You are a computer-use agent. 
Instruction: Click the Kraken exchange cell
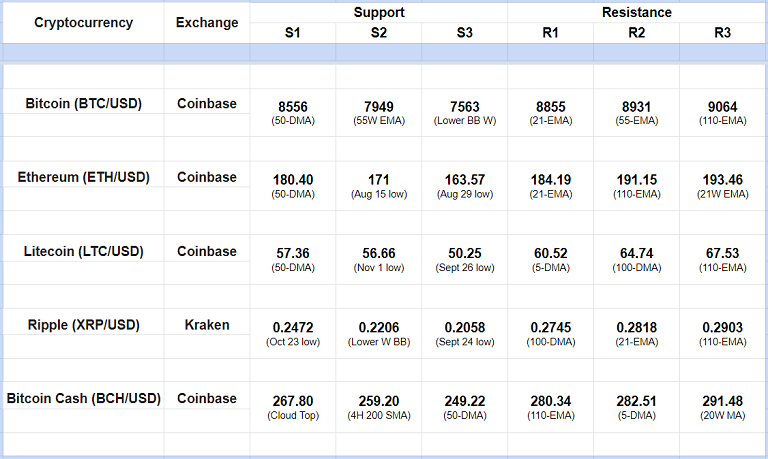tap(207, 325)
